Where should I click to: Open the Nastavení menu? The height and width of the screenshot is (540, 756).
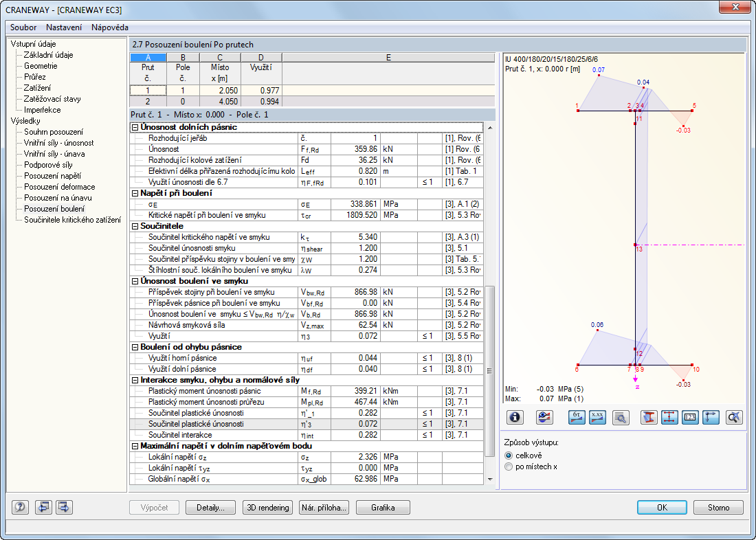click(64, 27)
